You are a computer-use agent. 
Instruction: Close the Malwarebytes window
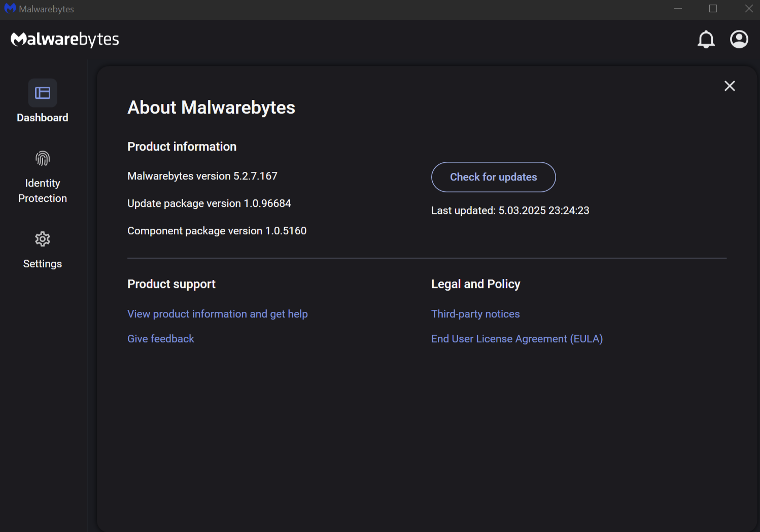click(749, 9)
